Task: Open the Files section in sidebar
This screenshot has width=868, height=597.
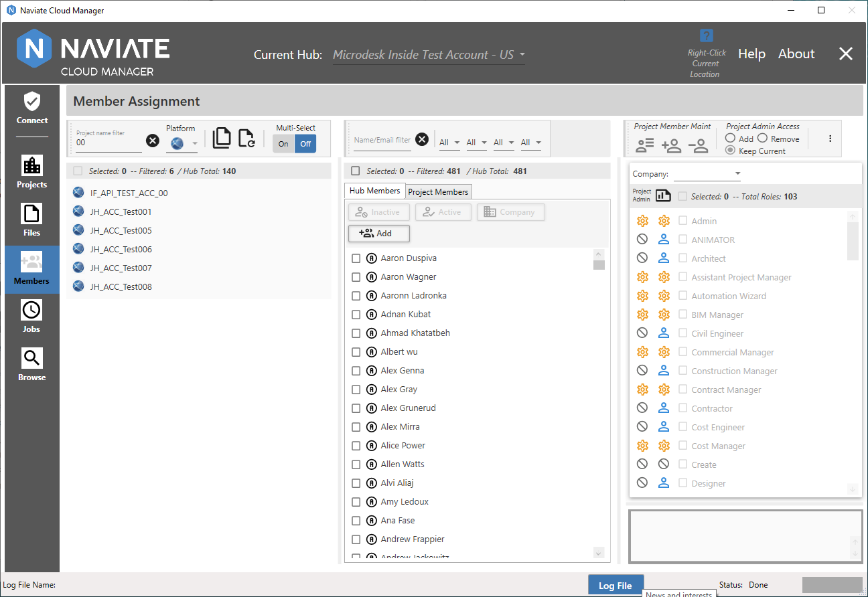Action: [x=32, y=222]
